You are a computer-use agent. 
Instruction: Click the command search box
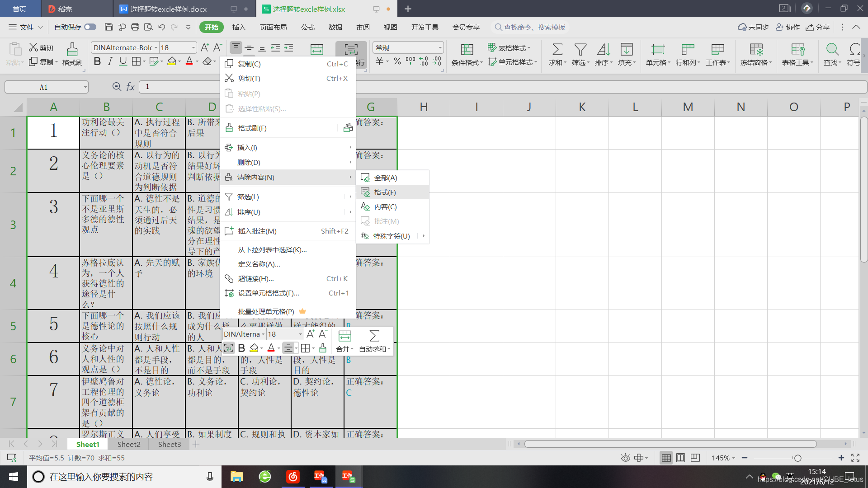[530, 27]
